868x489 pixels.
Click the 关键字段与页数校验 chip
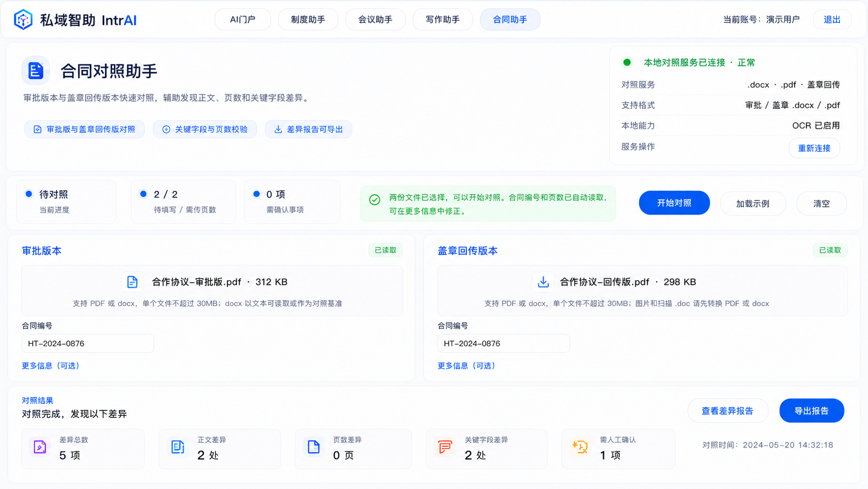coord(205,129)
